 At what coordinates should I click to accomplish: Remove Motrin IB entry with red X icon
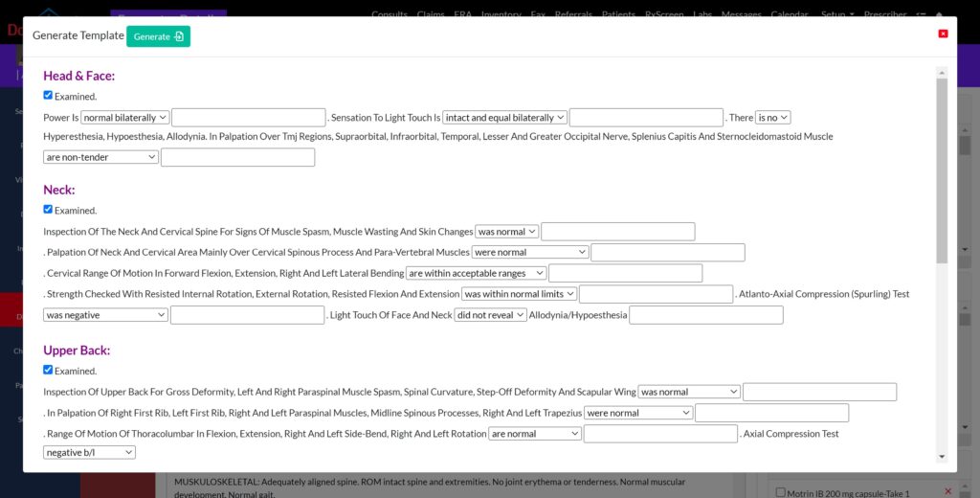[x=948, y=491]
